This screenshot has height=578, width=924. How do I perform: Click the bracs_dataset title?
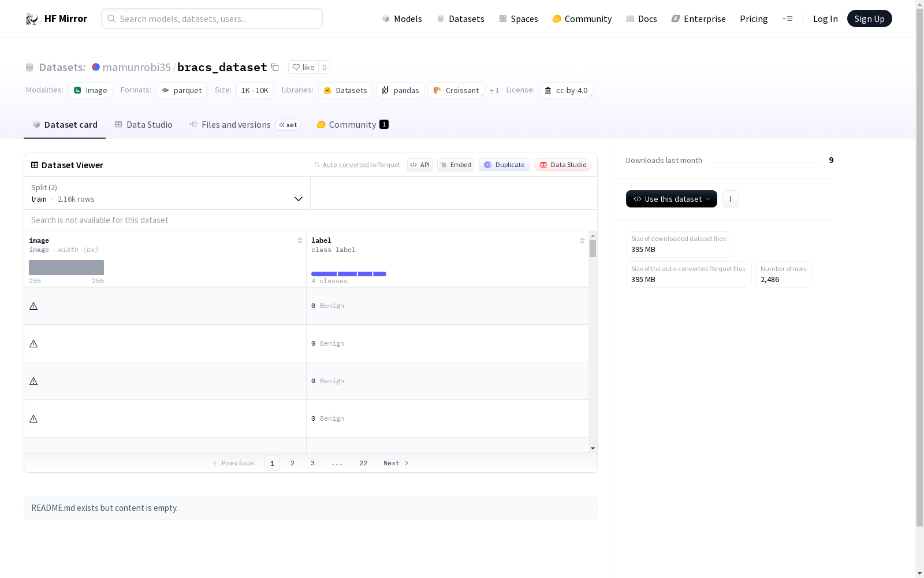coord(222,67)
